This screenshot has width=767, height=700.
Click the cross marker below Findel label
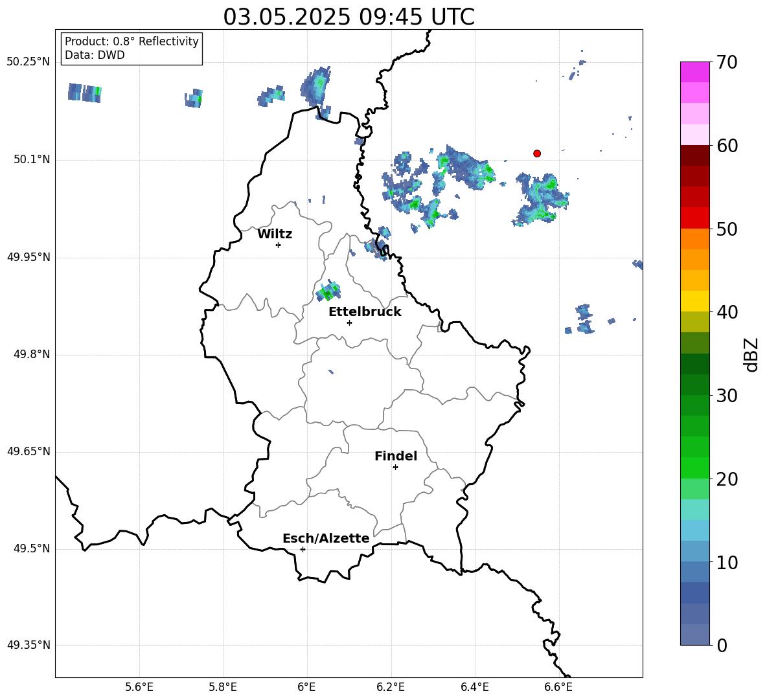coord(395,468)
